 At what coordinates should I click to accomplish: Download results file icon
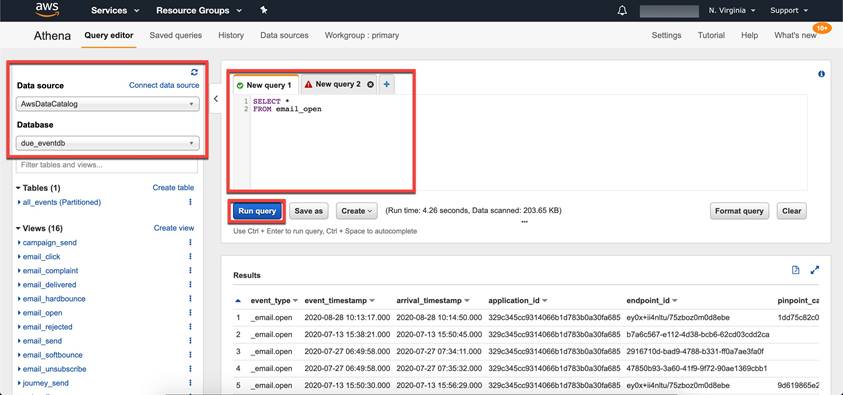coord(796,270)
